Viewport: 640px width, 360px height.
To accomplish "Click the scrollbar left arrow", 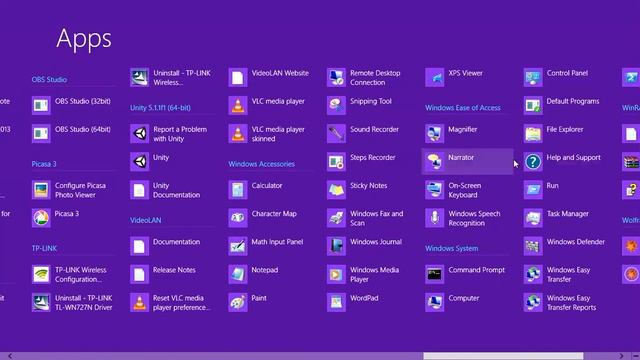I will pyautogui.click(x=10, y=356).
